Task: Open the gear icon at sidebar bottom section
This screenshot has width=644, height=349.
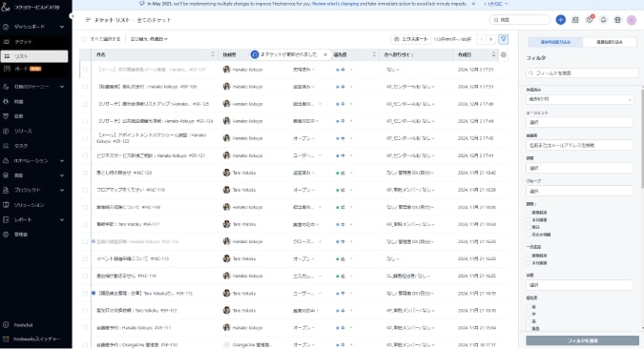Action: pyautogui.click(x=6, y=235)
